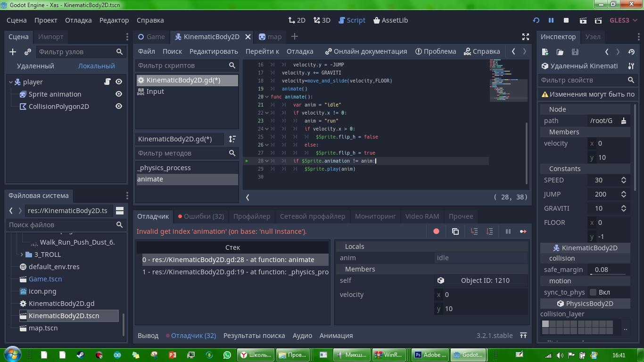Expand the 3_TROLL folder
This screenshot has width=644, height=362.
coord(22,255)
